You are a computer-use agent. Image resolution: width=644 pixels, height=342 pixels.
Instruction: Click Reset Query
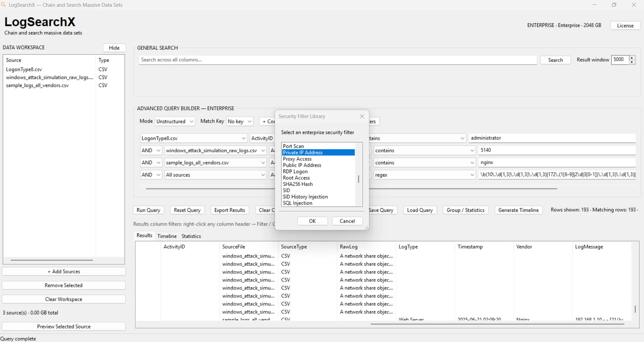tap(187, 210)
